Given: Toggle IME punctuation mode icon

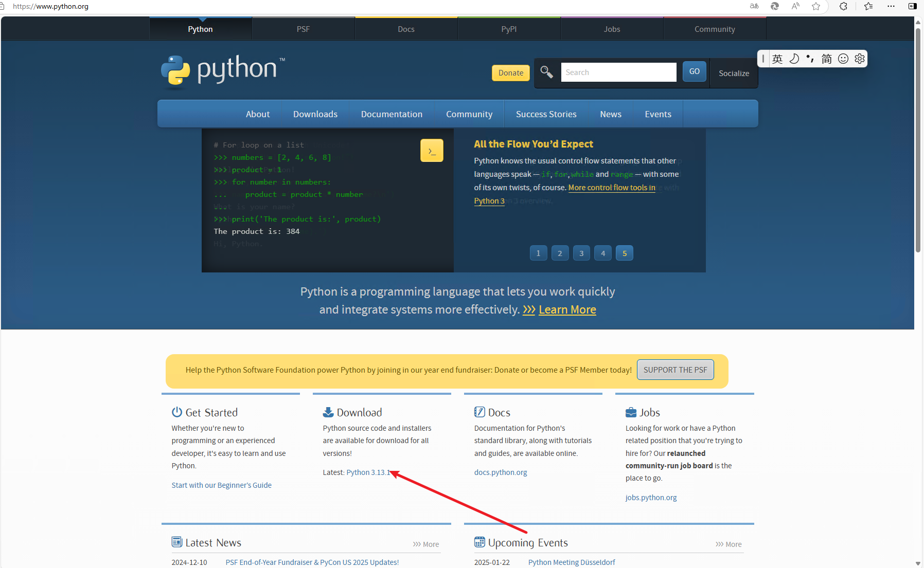Looking at the screenshot, I should pyautogui.click(x=810, y=59).
